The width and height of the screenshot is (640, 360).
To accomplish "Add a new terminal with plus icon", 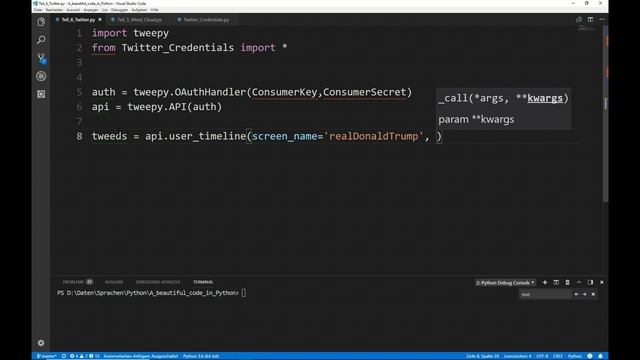I will tap(544, 282).
